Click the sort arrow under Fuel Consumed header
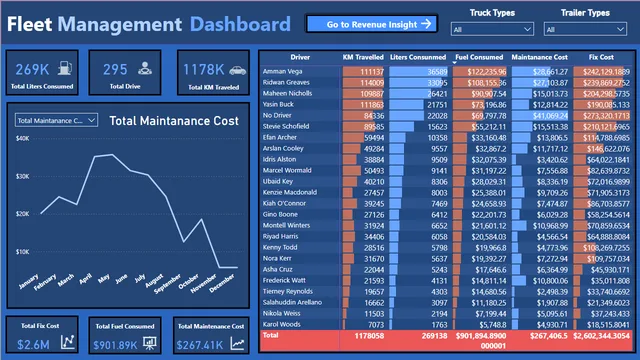 (454, 63)
